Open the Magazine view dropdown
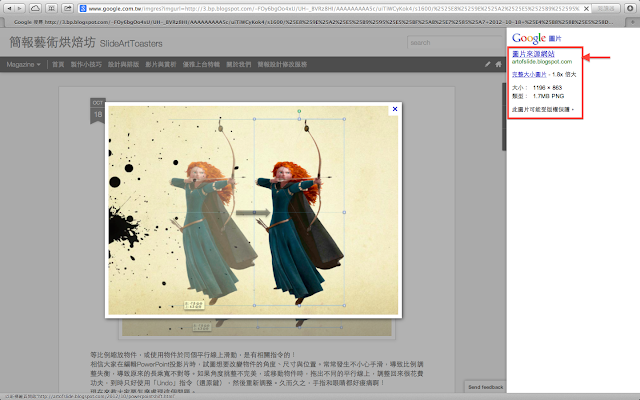The width and height of the screenshot is (640, 400). click(x=23, y=64)
